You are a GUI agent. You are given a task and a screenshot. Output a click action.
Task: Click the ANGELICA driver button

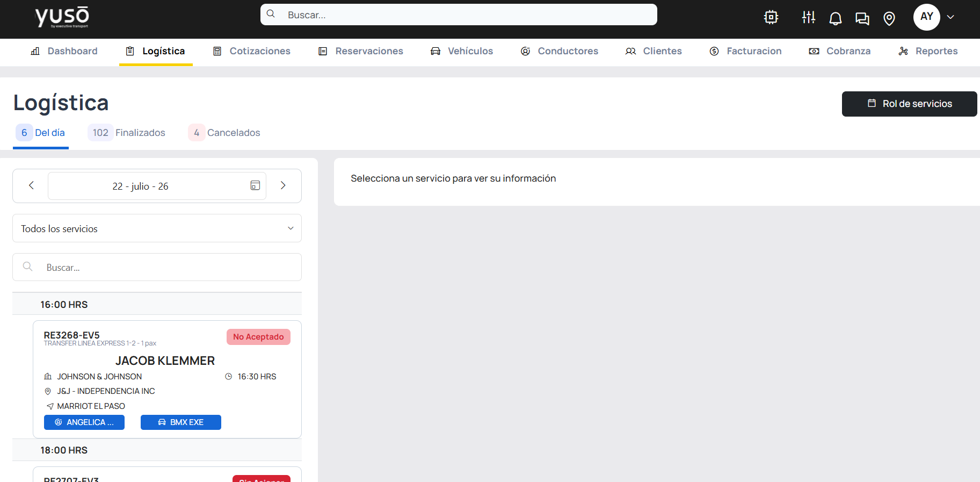[84, 422]
